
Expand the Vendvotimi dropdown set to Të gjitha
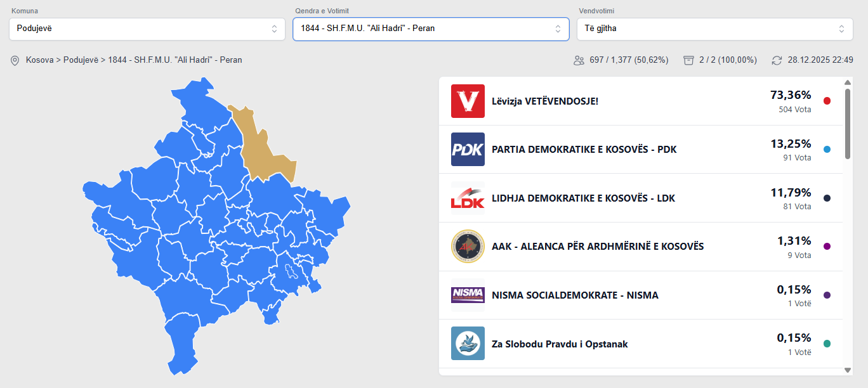[x=714, y=29]
